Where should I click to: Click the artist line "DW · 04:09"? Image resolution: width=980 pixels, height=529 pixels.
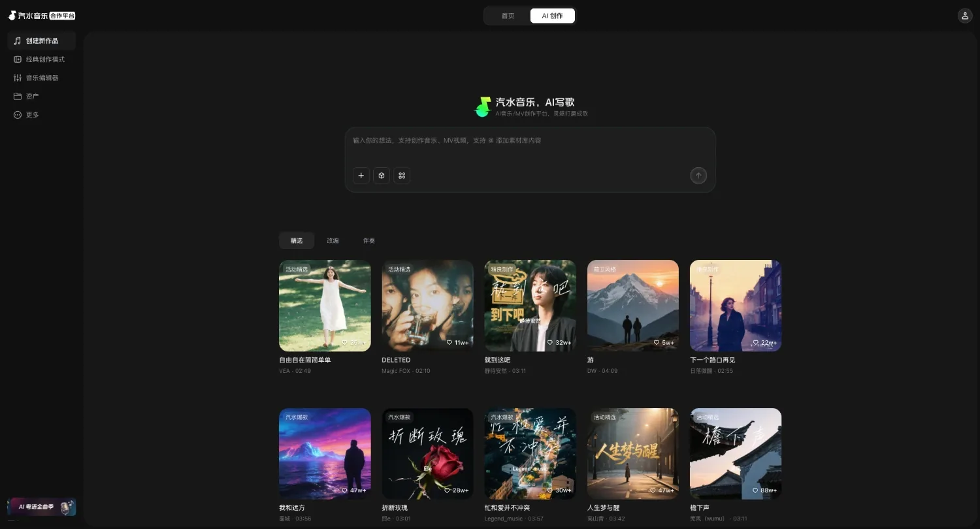coord(602,371)
